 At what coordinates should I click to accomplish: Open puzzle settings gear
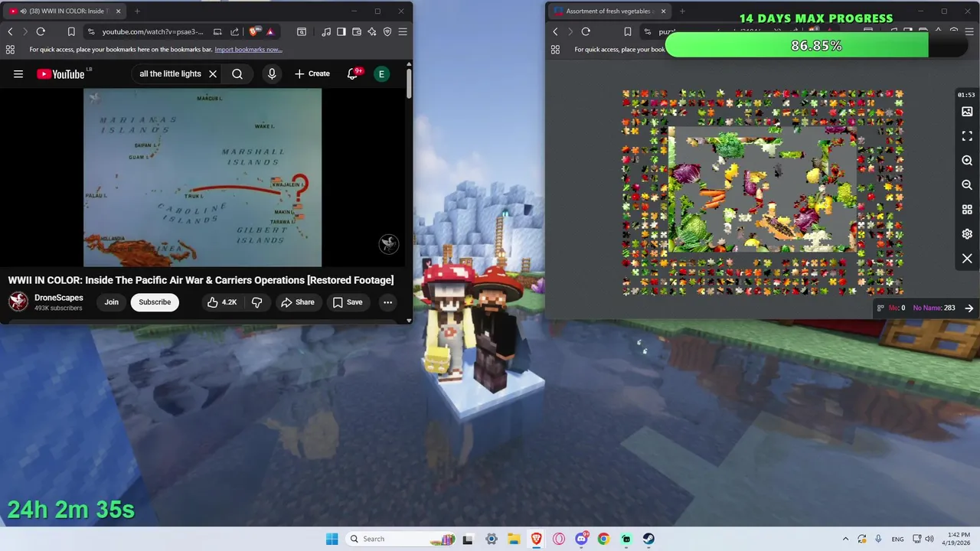[967, 234]
